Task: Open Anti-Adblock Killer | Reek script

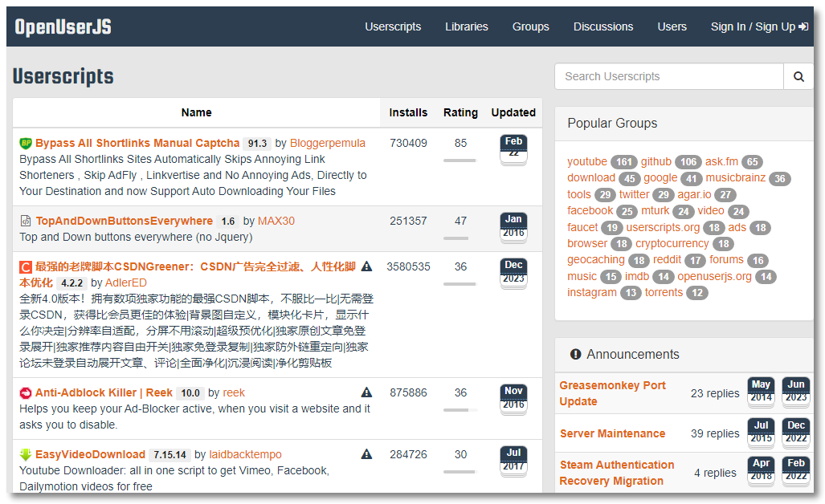Action: point(104,392)
